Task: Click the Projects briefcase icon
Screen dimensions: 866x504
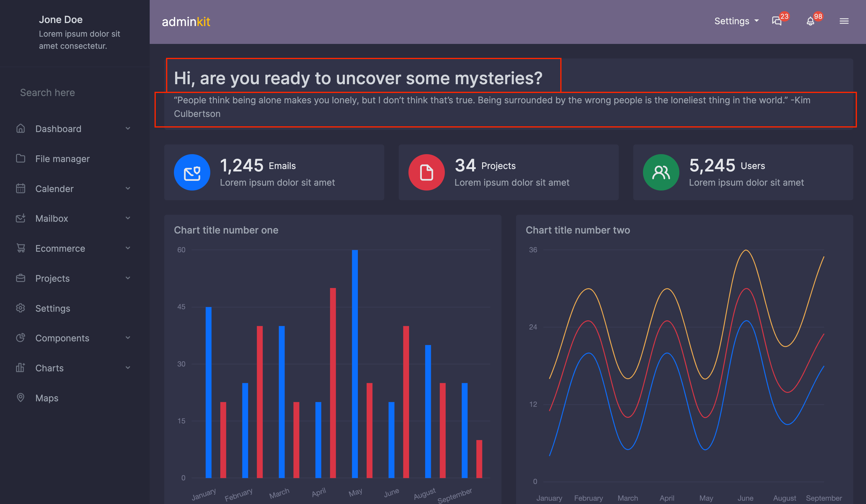Action: point(21,278)
